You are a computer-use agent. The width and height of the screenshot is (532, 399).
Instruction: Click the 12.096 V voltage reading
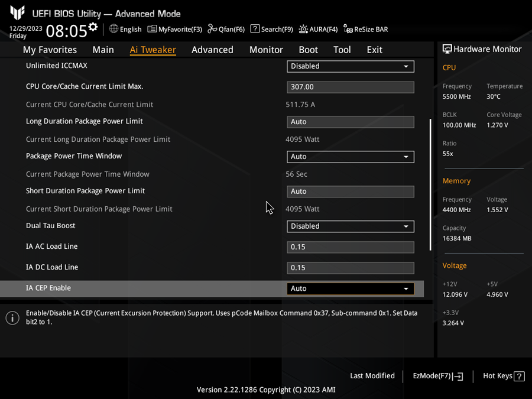pos(455,294)
